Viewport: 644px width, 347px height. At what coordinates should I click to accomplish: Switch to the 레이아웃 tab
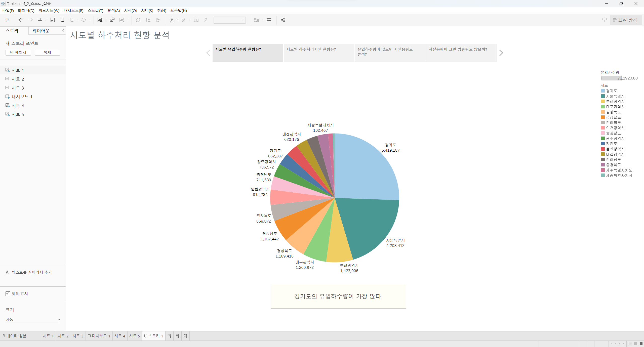click(41, 31)
